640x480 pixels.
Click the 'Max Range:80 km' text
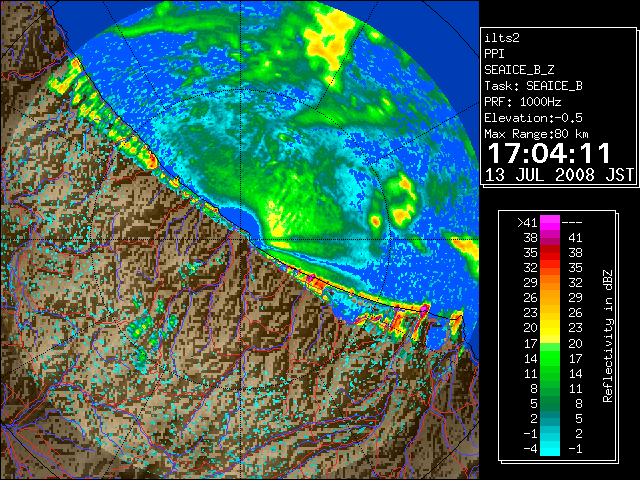tap(536, 134)
